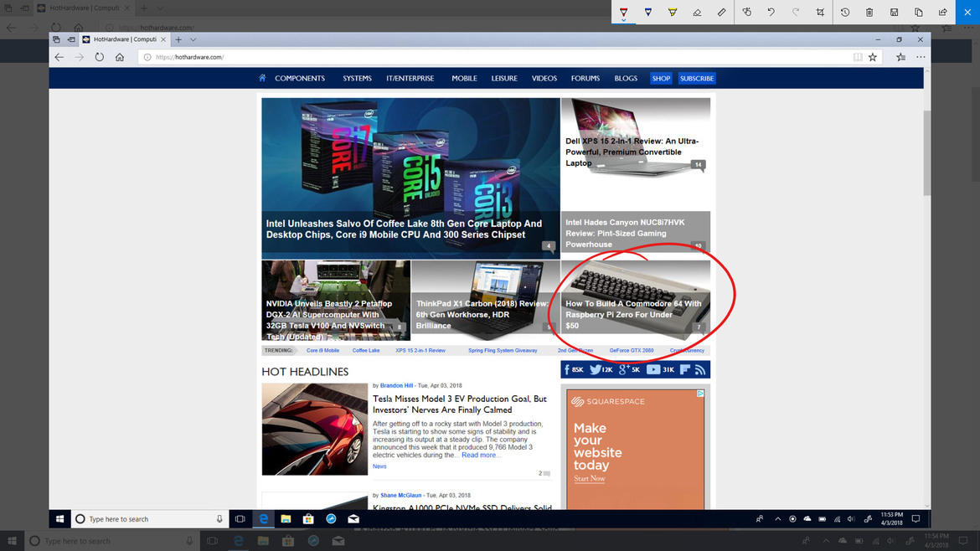Select the crop tool
The height and width of the screenshot is (551, 980).
[820, 12]
